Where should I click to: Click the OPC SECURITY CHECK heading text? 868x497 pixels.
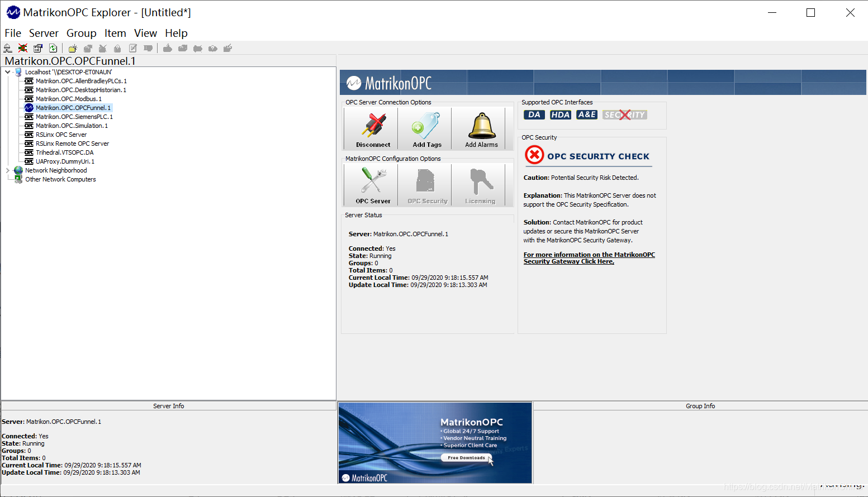coord(598,156)
